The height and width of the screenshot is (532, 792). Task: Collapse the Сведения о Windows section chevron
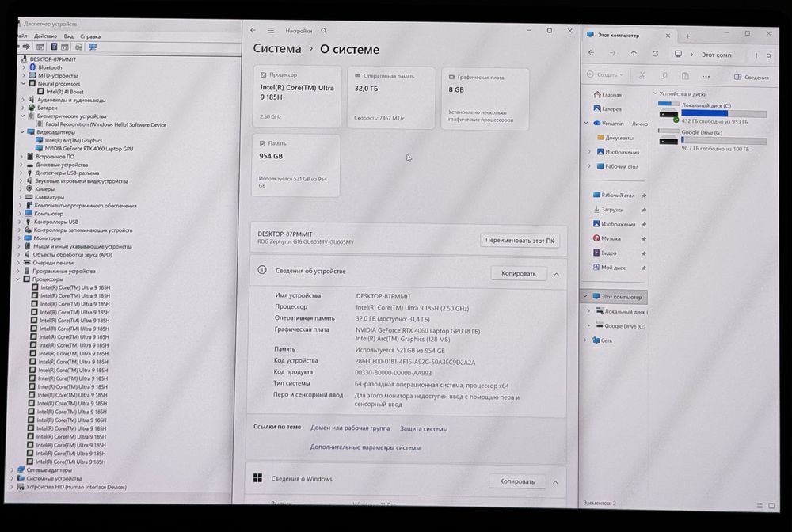point(555,482)
